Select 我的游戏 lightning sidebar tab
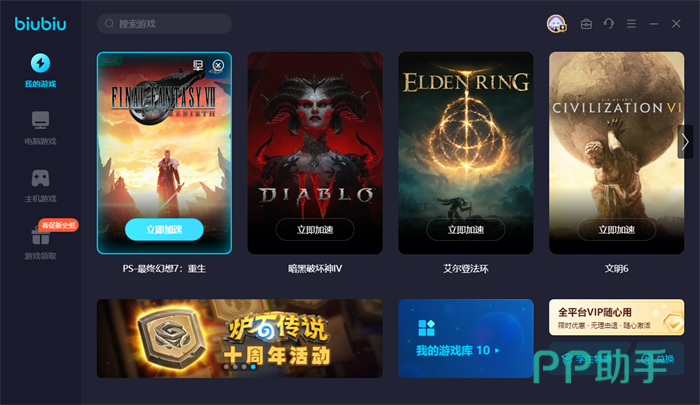Screen dimensions: 700x405 click(40, 71)
